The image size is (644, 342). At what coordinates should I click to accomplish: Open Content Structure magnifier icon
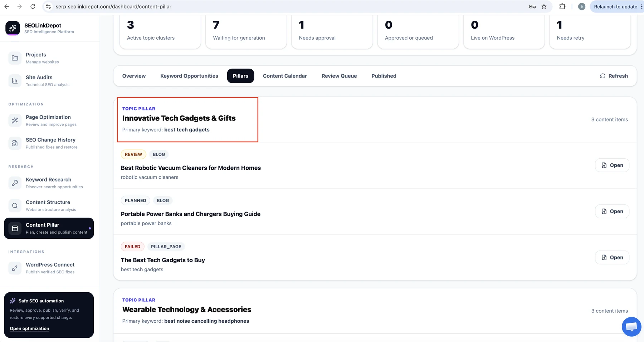click(15, 206)
